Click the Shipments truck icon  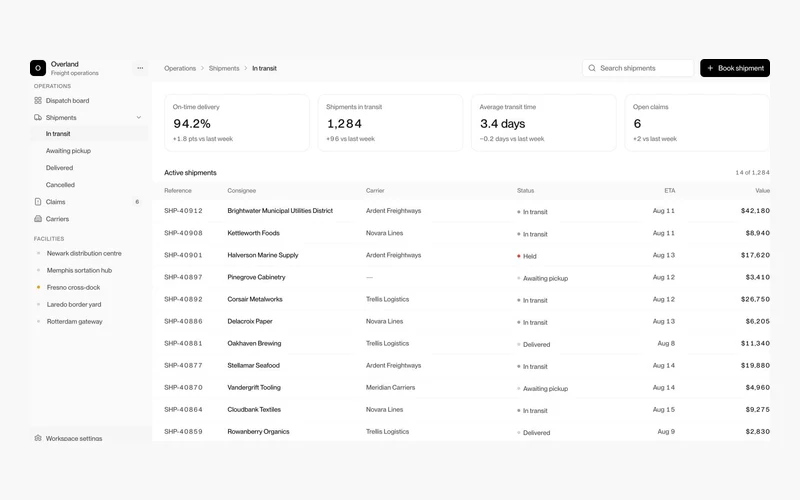38,117
